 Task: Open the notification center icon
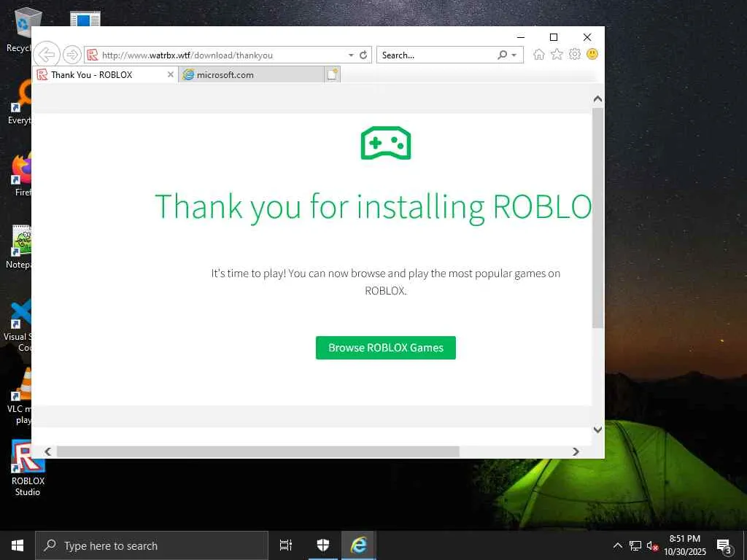pyautogui.click(x=724, y=545)
